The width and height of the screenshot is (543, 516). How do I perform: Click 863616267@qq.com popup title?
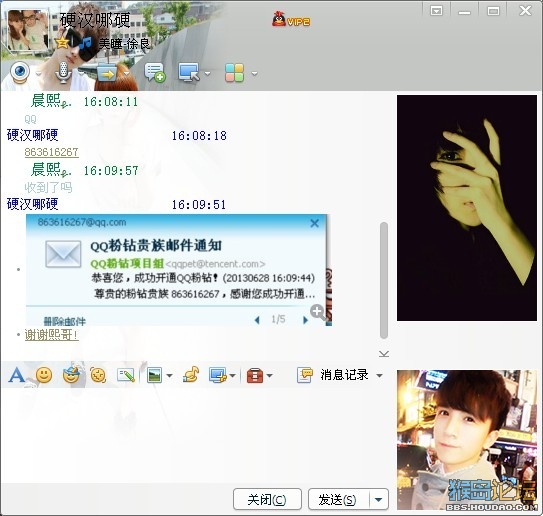[82, 222]
